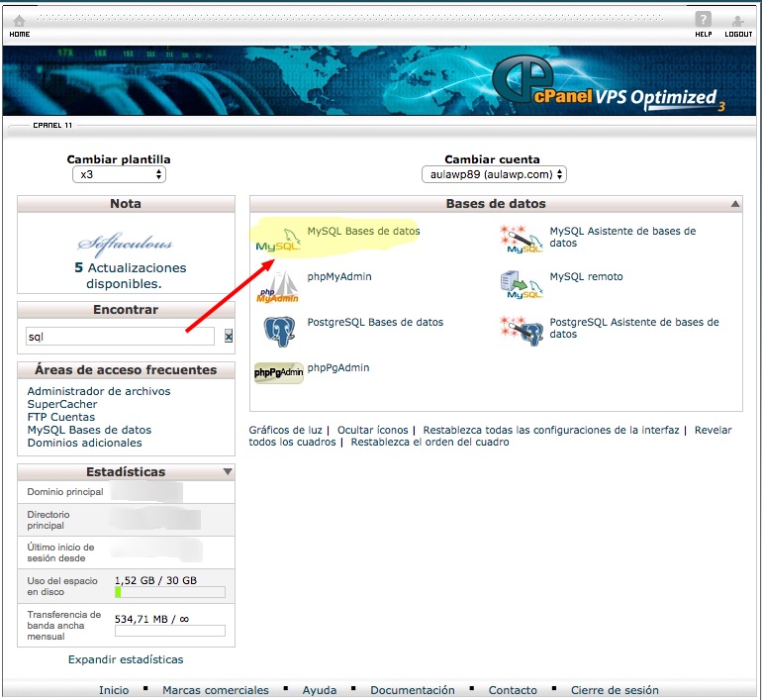Open the phpPgAdmin logo icon
The height and width of the screenshot is (700, 762).
pos(278,373)
